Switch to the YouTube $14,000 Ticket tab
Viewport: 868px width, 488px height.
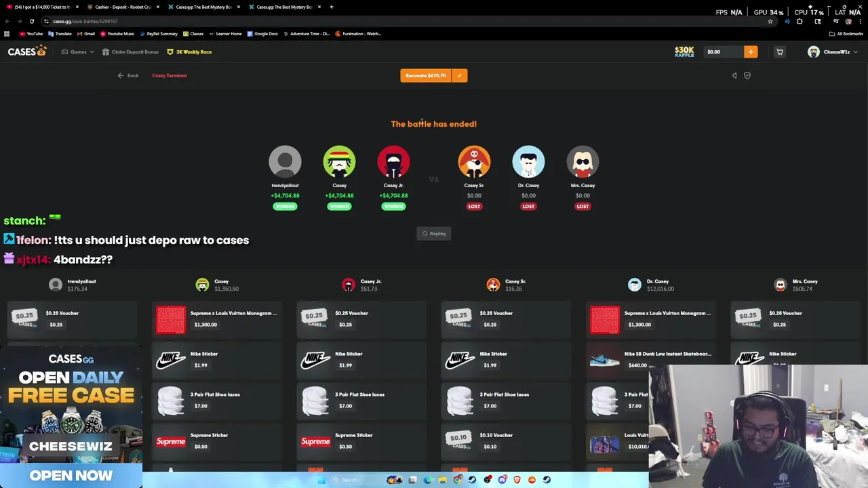pyautogui.click(x=42, y=7)
